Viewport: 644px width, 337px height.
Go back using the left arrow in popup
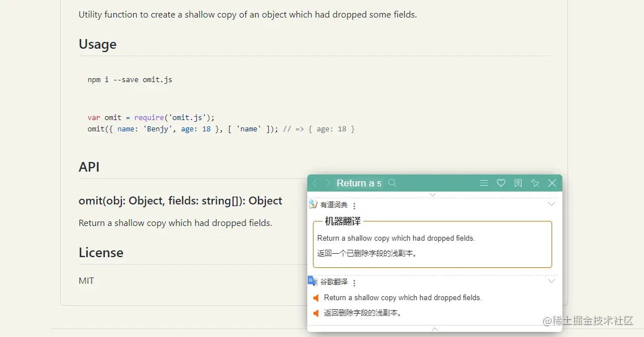[x=315, y=183]
